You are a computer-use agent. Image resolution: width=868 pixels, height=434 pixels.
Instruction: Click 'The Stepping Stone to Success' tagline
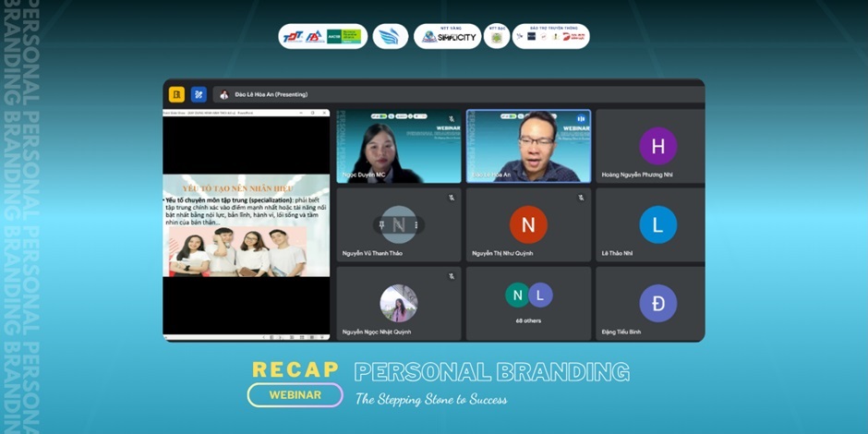click(x=430, y=399)
